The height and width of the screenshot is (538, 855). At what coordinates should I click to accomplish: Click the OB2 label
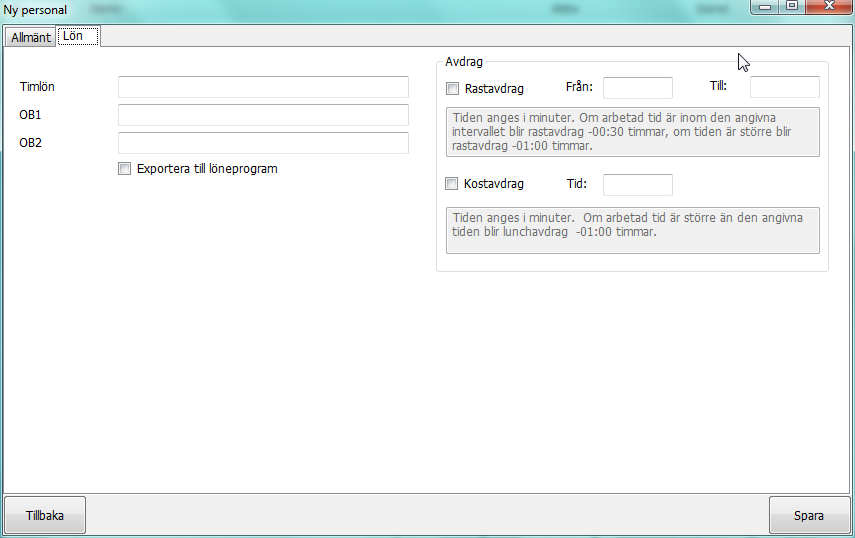(31, 142)
